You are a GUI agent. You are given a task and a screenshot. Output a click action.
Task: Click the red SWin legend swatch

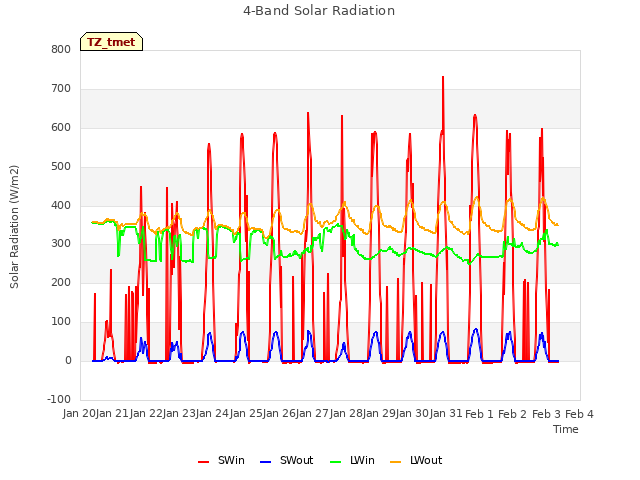(203, 462)
